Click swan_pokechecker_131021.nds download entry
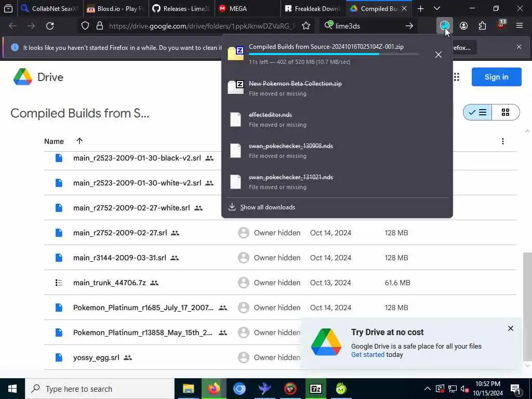Viewport: 532px width, 399px height. [337, 182]
